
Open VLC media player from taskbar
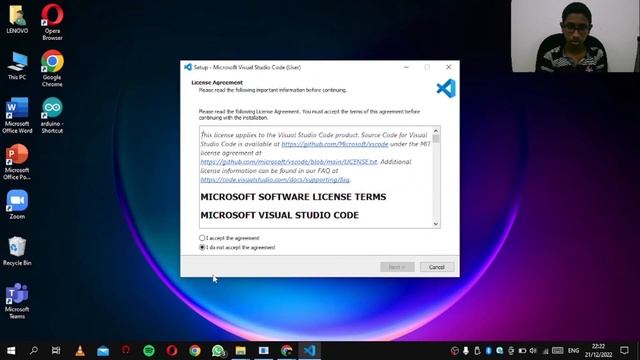click(80, 351)
